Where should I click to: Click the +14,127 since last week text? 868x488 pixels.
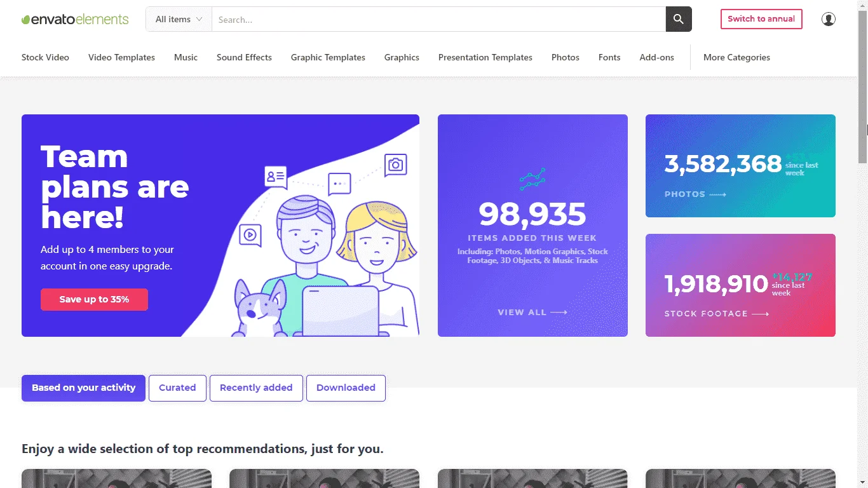click(x=792, y=284)
